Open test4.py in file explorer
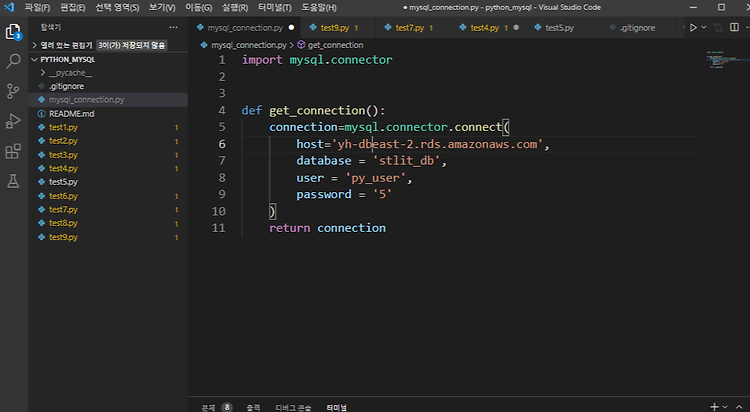The height and width of the screenshot is (412, 750). coord(108,168)
